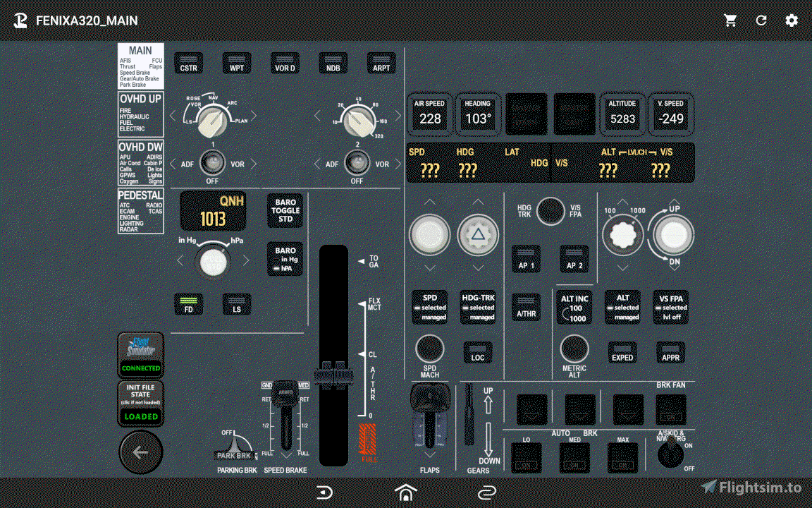812x508 pixels.
Task: Toggle the ARPT button
Action: [x=381, y=64]
